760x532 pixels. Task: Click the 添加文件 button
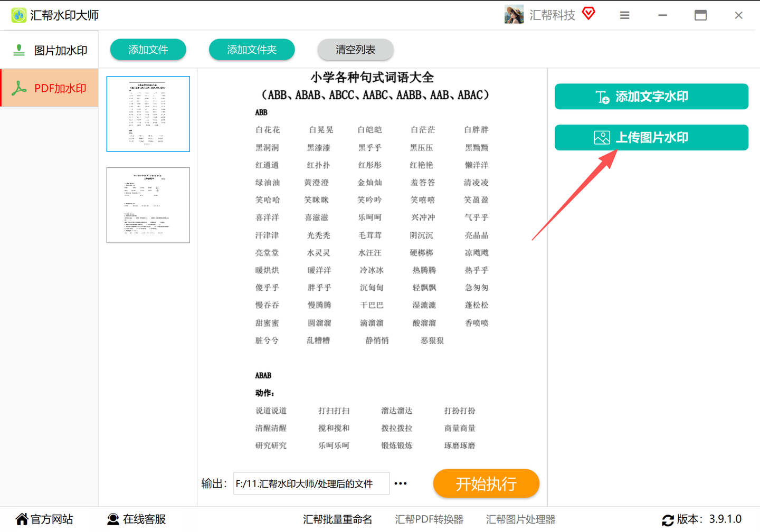[148, 49]
